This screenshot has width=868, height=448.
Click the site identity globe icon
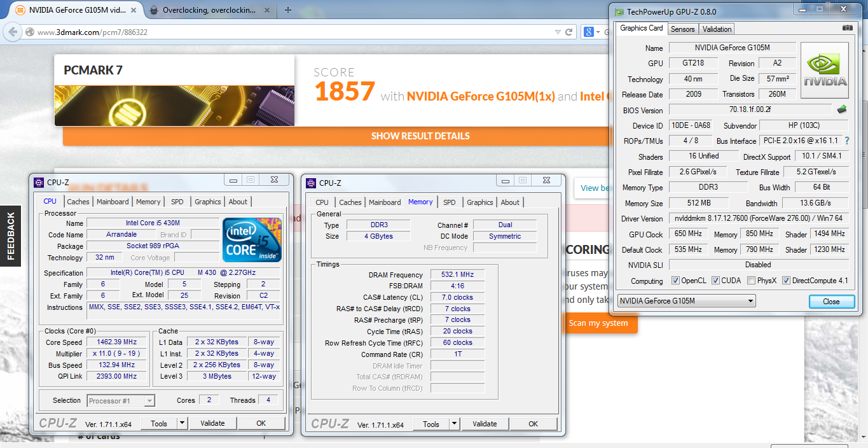(x=29, y=32)
